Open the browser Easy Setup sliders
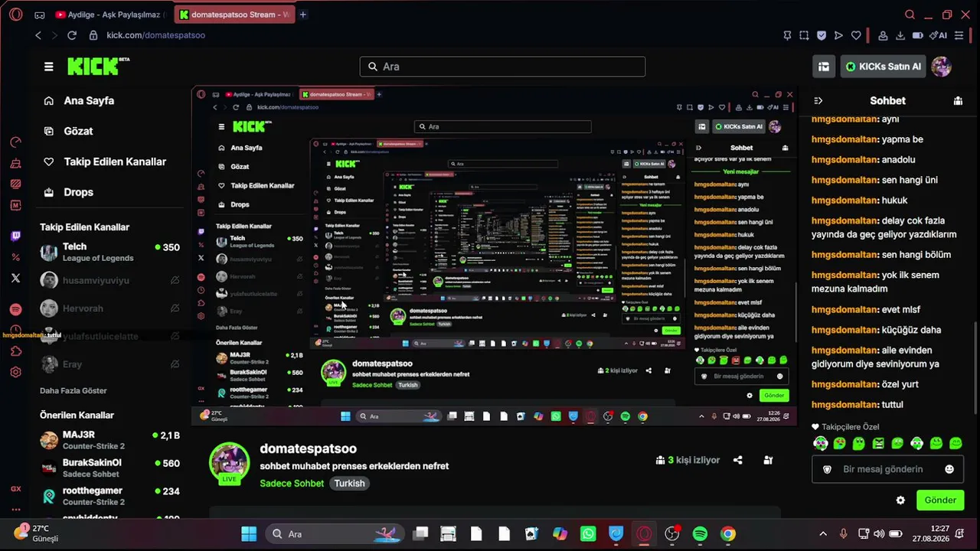Image resolution: width=980 pixels, height=551 pixels. pyautogui.click(x=960, y=35)
